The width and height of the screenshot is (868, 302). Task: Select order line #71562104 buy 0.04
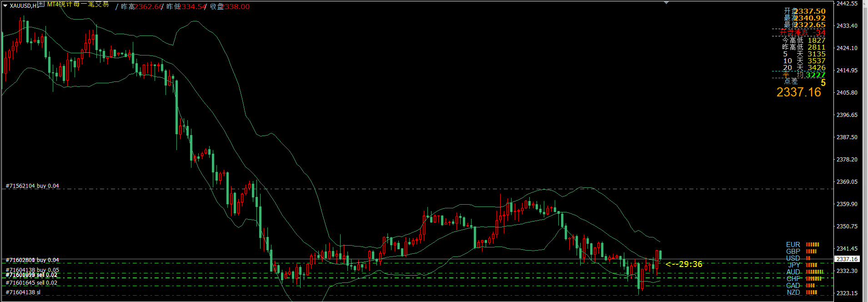click(32, 186)
